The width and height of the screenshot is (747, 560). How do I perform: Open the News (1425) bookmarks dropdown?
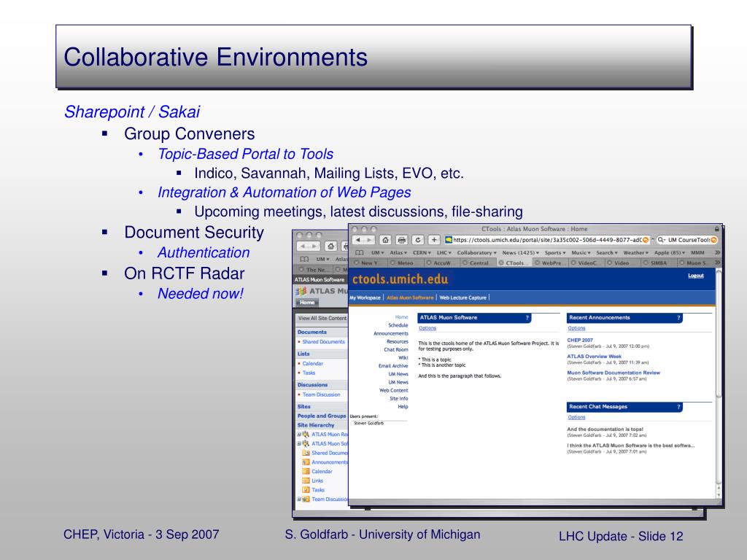point(521,253)
